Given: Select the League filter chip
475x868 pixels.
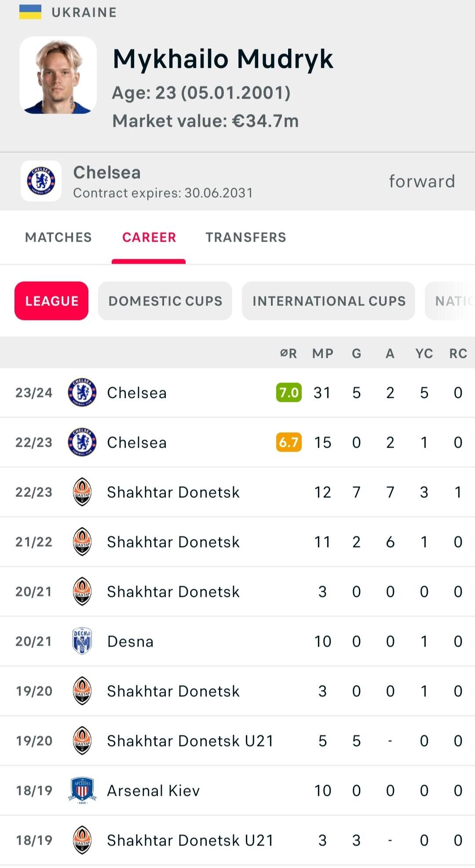Looking at the screenshot, I should click(x=51, y=301).
